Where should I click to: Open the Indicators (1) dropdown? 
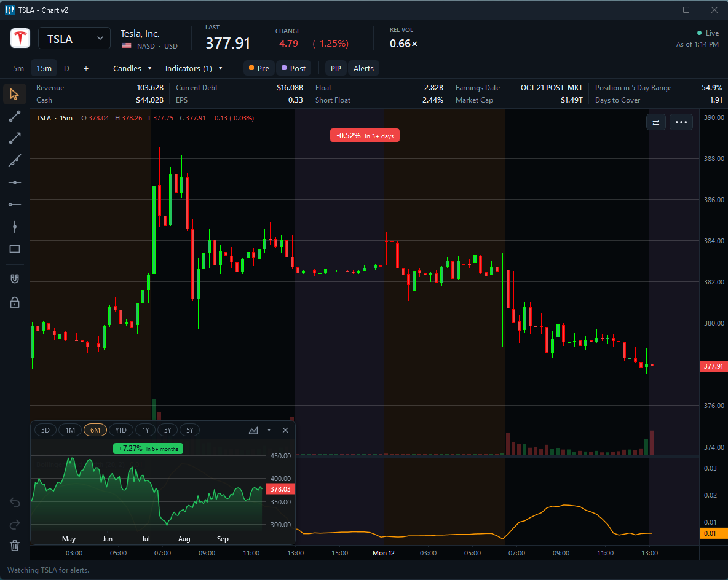(x=194, y=68)
